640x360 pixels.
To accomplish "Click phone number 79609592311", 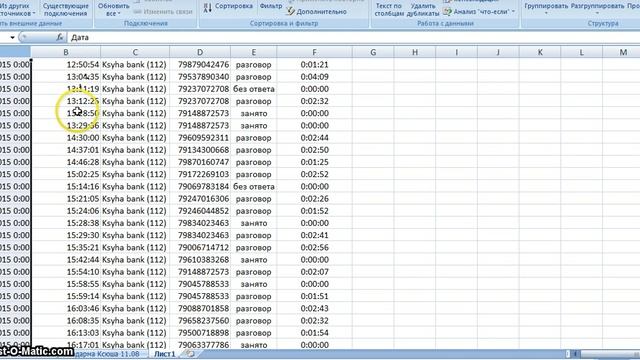I will click(x=200, y=138).
